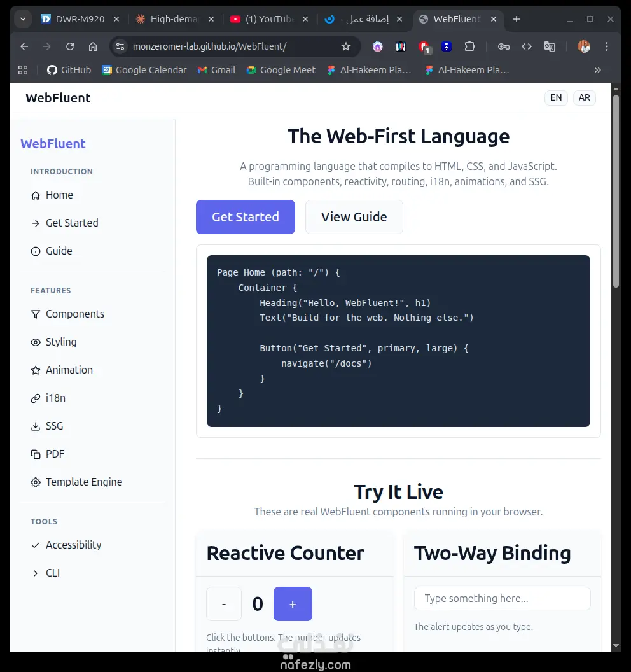Decrement the reactive counter with minus button
Viewport: 631px width, 672px height.
[224, 604]
